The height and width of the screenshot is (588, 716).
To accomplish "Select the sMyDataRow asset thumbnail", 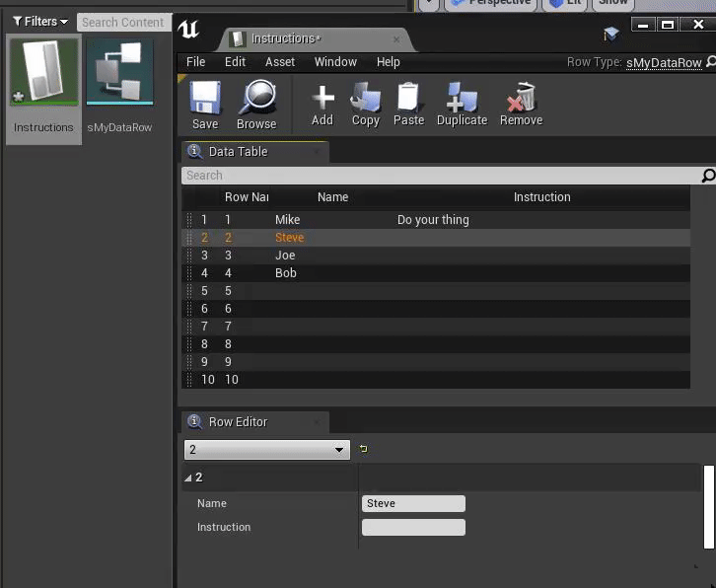I will click(119, 72).
